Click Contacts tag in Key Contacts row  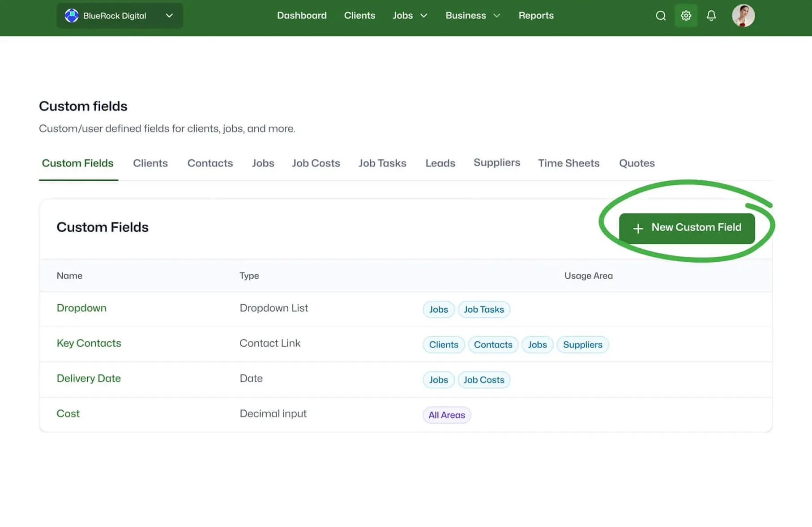pos(493,345)
